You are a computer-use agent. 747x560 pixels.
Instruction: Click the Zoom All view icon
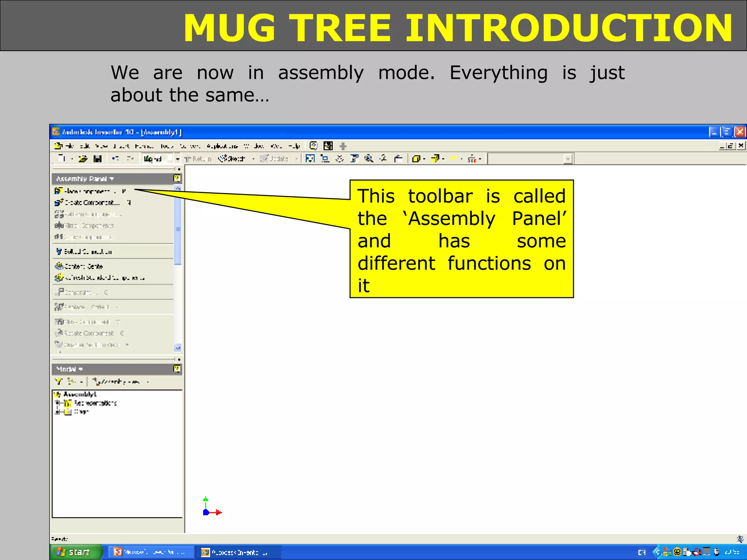click(x=310, y=159)
